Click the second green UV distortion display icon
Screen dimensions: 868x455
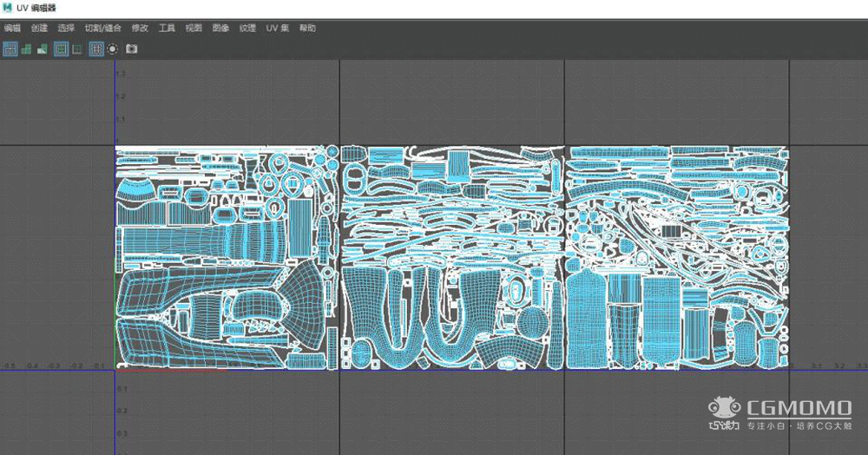pos(42,49)
